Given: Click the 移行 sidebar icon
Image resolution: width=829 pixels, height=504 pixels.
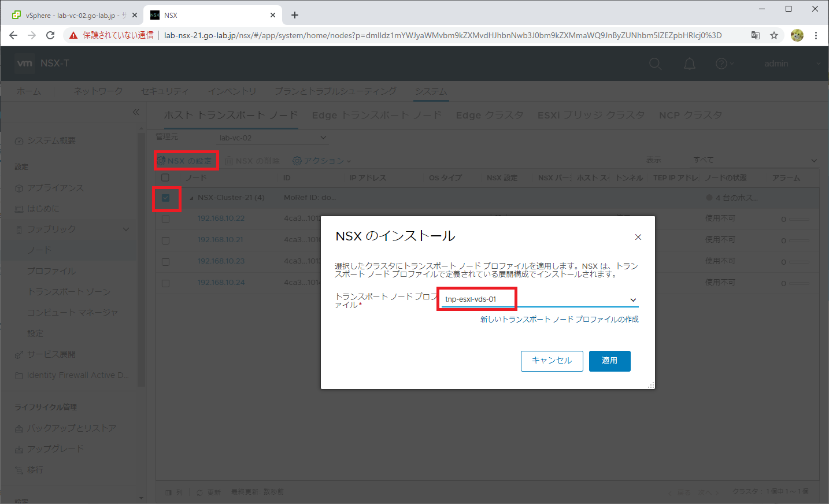Looking at the screenshot, I should (x=19, y=470).
